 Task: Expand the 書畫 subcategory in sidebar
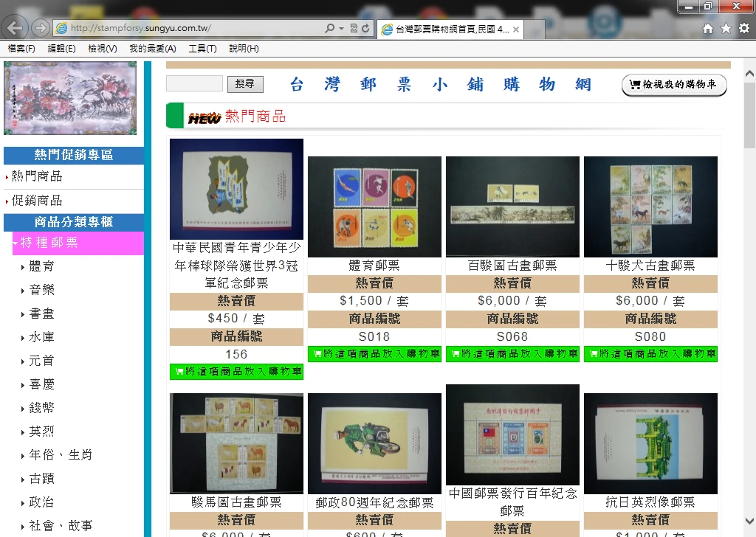coord(41,313)
